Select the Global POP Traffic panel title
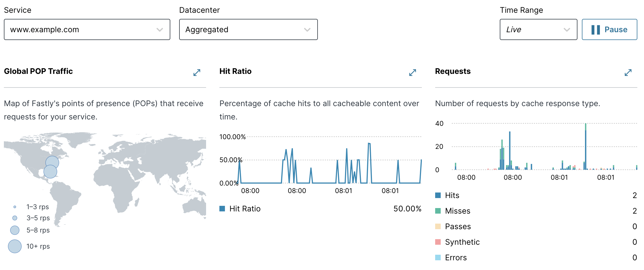644x270 pixels. tap(38, 71)
